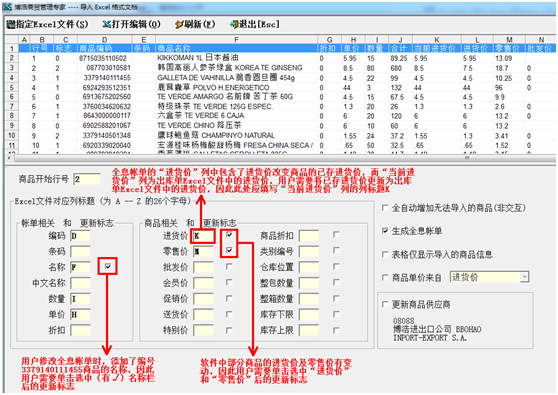Click the grid horizontal scrollbar
This screenshot has width=558, height=395.
pos(280,157)
